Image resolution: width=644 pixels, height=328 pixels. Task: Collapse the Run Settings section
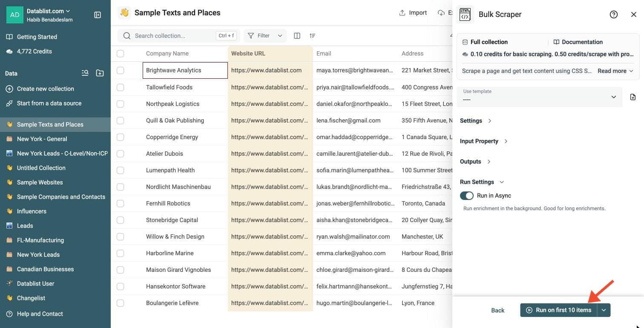tap(482, 182)
